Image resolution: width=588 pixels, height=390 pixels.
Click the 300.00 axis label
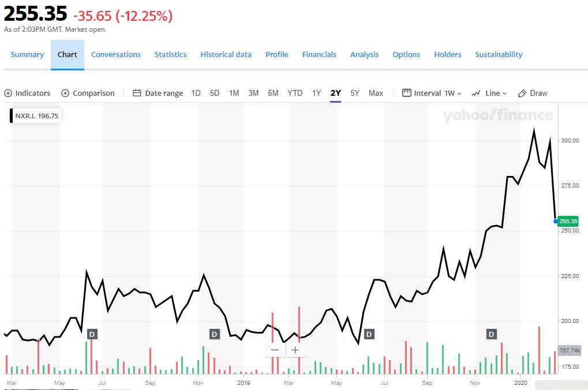[x=570, y=141]
